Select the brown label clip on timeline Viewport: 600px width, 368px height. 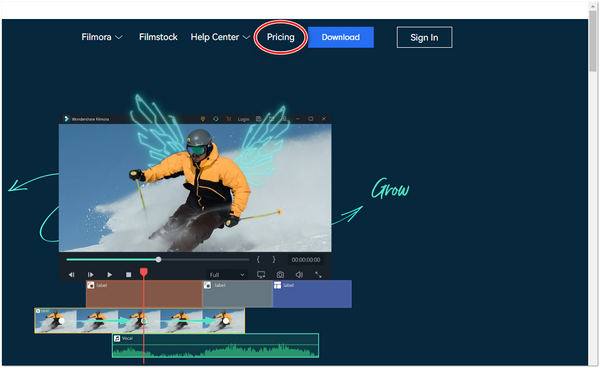[144, 294]
